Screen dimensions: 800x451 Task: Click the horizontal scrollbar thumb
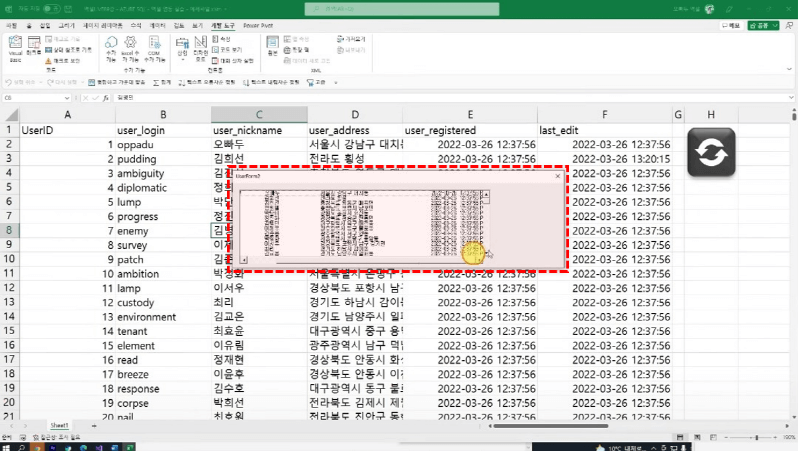[551, 426]
